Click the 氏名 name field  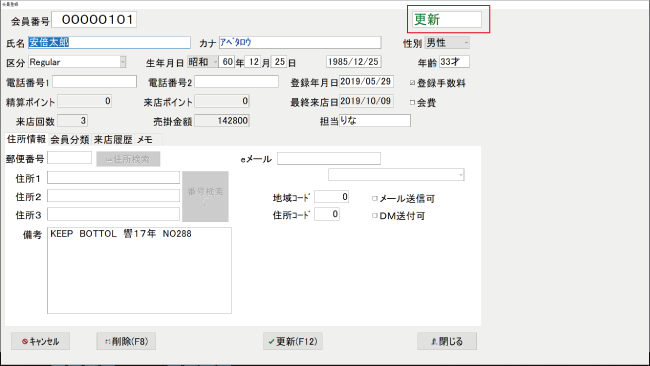[x=109, y=42]
